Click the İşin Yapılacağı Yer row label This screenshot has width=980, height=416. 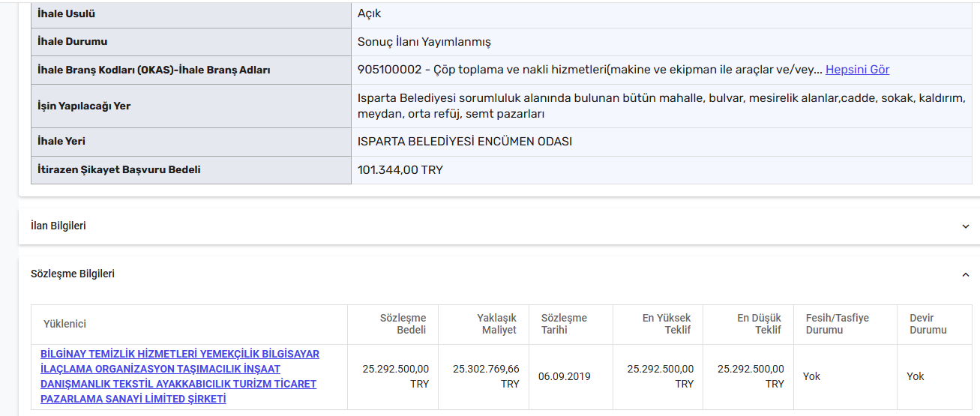tap(84, 106)
